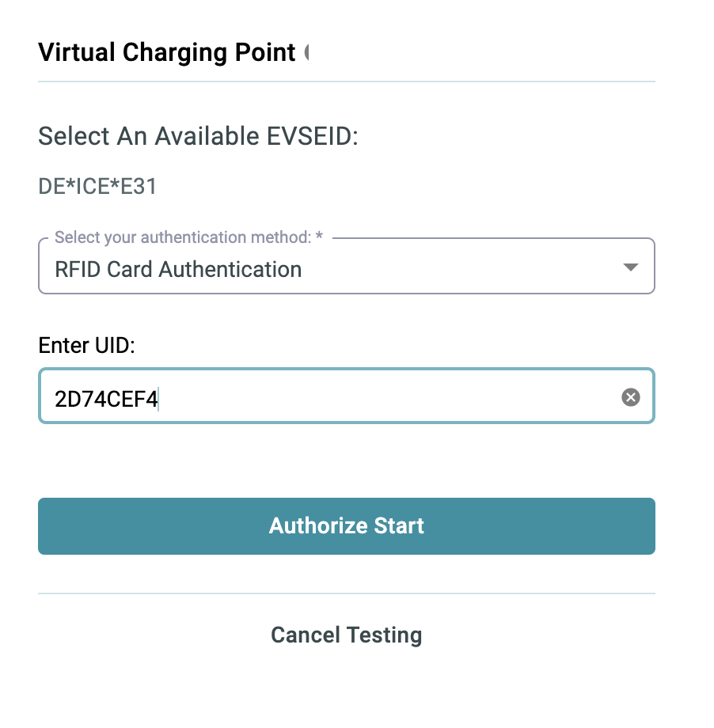Click the Virtual Charging Point heading
Viewport: 714px width, 728px height.
click(x=167, y=52)
